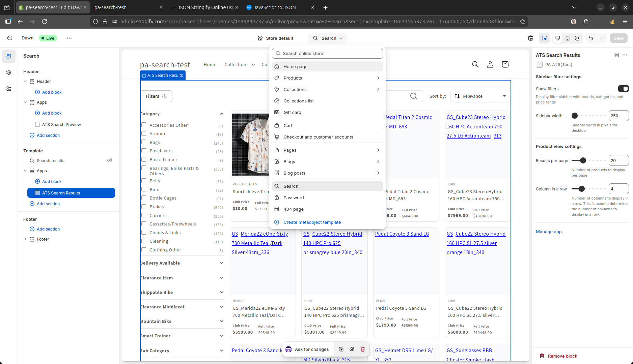Screen dimensions: 633x364
Task: Turn off the Show filters toggle
Action: (x=624, y=89)
